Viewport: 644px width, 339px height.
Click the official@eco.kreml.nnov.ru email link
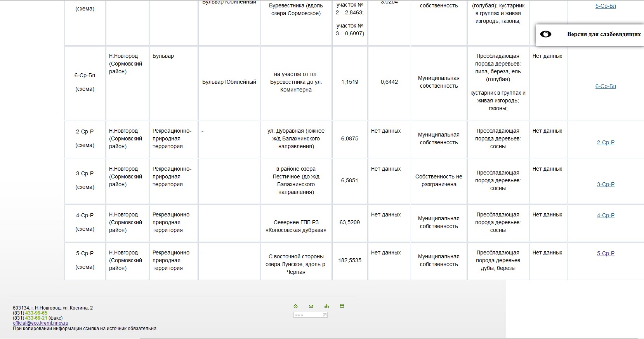click(x=40, y=323)
